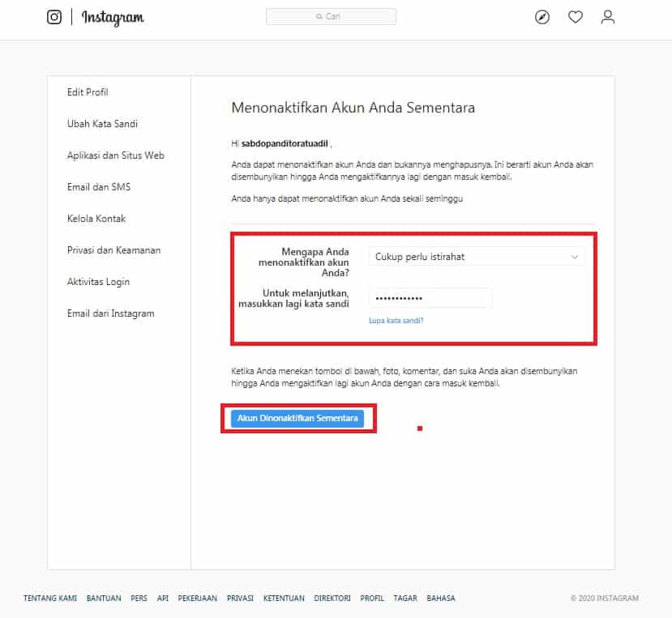Switch to Ubah Kata Sandi settings tab
Screen dimensions: 672x618
(x=102, y=124)
